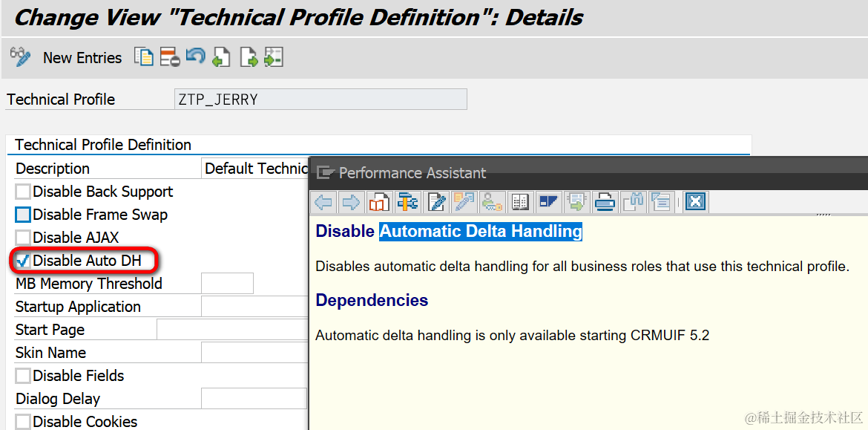Open Application Help book-page icon
868x430 pixels.
pyautogui.click(x=379, y=202)
